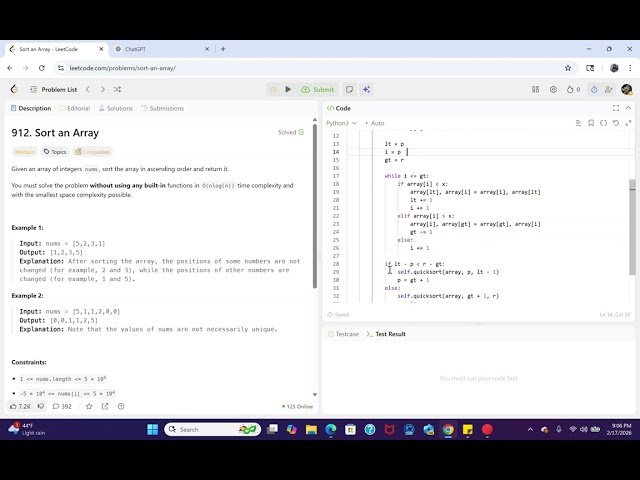Open the weather widget showing 44°F

[x=27, y=429]
